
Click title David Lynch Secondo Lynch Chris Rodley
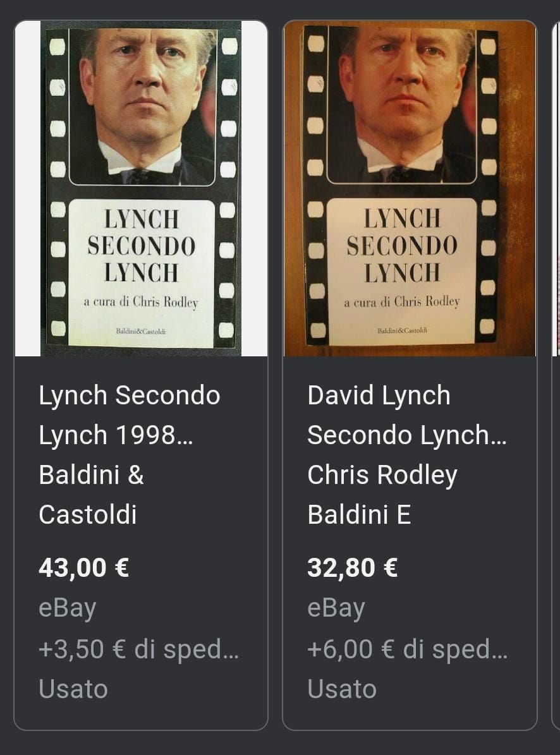pos(407,454)
